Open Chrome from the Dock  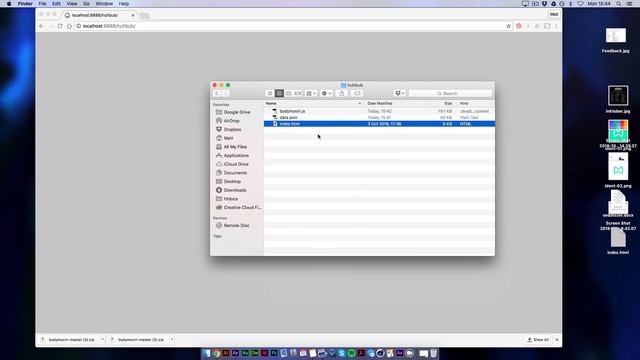(216, 353)
